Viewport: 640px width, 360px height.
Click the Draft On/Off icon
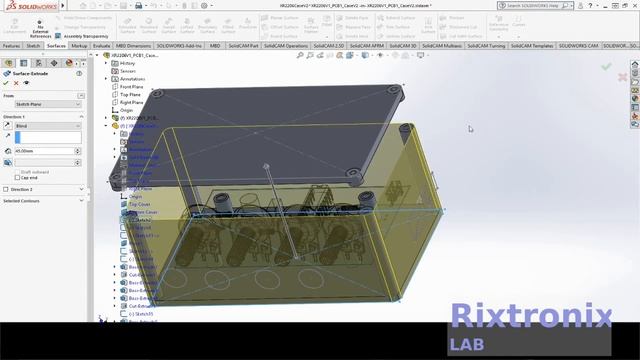7,162
